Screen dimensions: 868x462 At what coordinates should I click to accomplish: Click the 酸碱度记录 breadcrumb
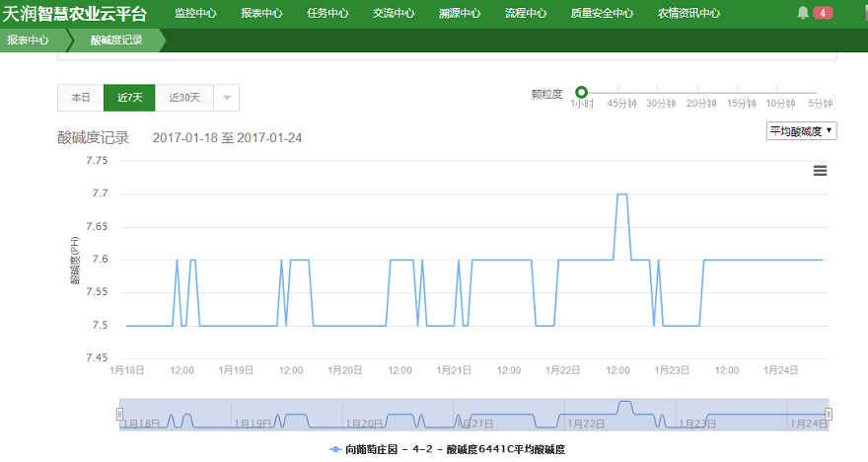[x=115, y=40]
